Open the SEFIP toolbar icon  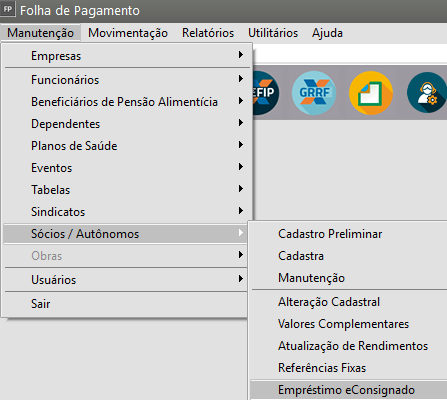(x=265, y=93)
